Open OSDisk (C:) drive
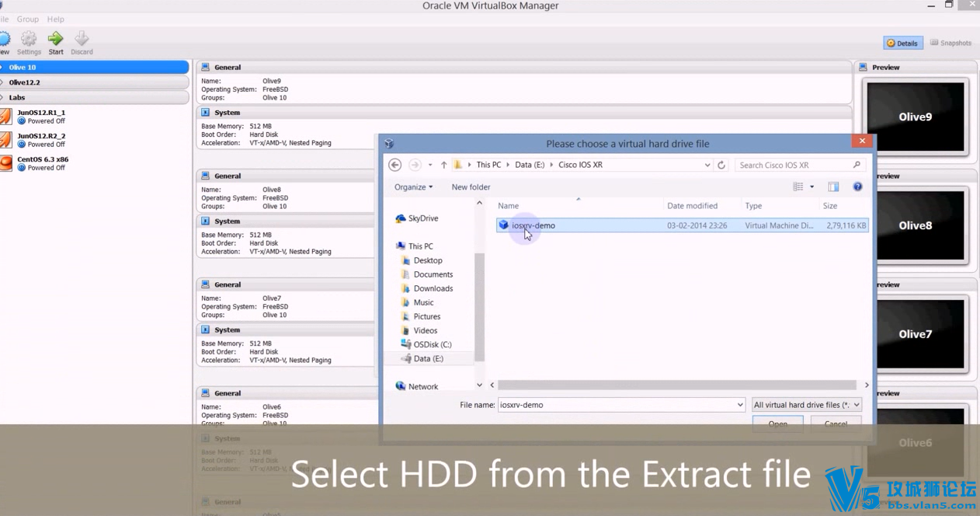The height and width of the screenshot is (516, 980). click(432, 344)
